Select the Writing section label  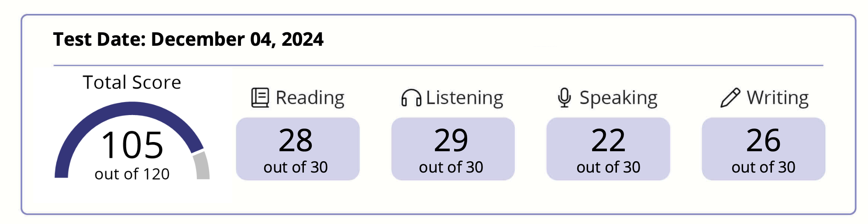pyautogui.click(x=778, y=98)
